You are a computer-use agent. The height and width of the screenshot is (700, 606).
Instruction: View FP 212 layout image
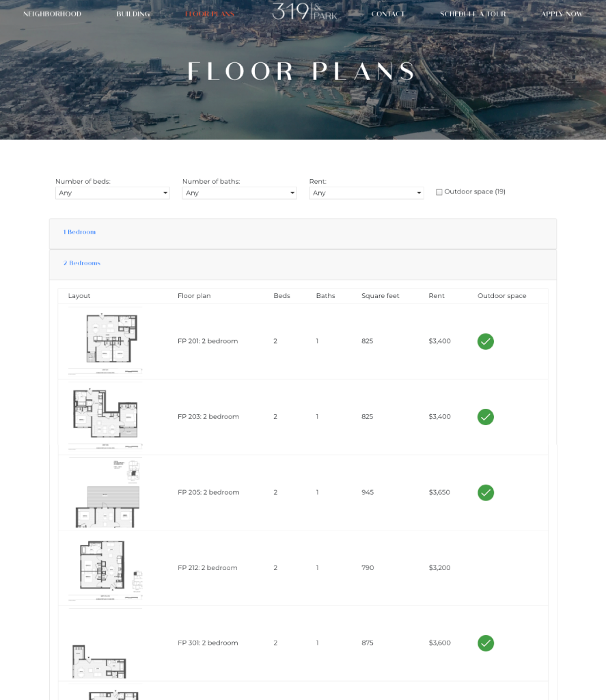point(106,567)
